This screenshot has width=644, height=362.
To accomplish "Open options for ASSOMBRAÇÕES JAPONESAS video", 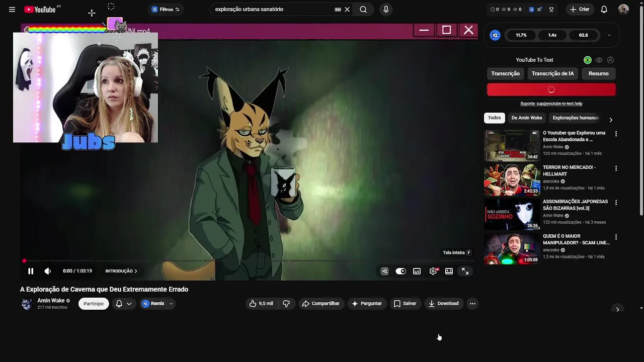I will 616,202.
